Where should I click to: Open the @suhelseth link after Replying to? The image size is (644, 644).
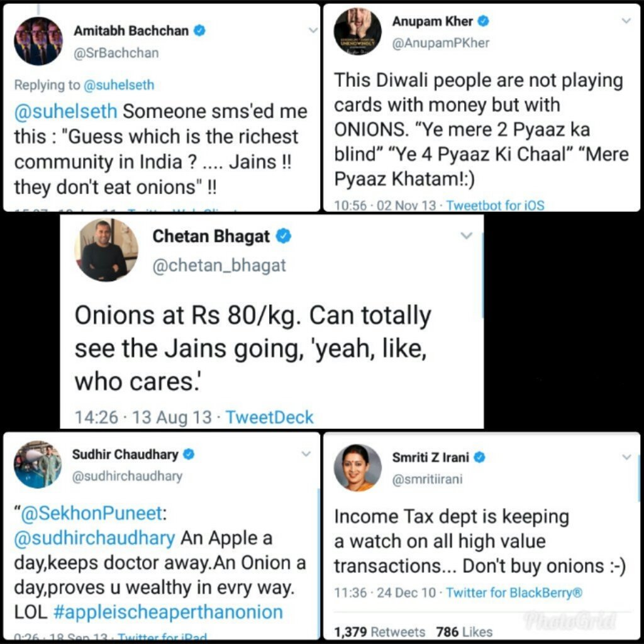(x=118, y=85)
